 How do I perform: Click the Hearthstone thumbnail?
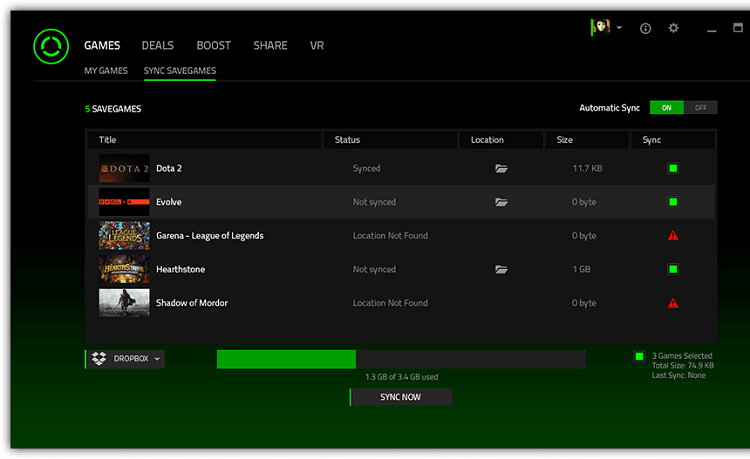coord(124,269)
